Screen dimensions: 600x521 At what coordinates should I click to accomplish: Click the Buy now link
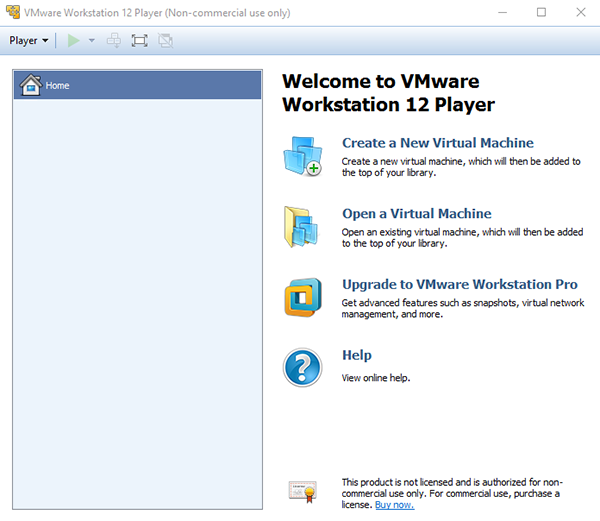point(394,505)
